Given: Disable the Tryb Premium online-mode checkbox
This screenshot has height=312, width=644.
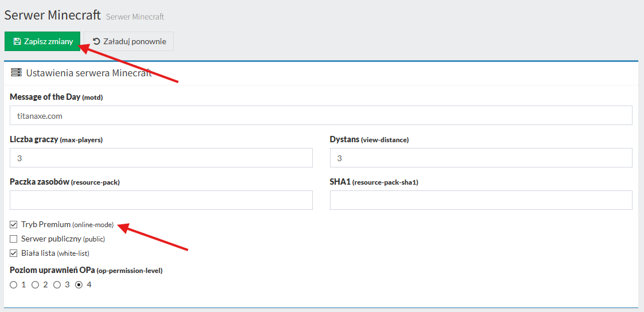Looking at the screenshot, I should 14,225.
